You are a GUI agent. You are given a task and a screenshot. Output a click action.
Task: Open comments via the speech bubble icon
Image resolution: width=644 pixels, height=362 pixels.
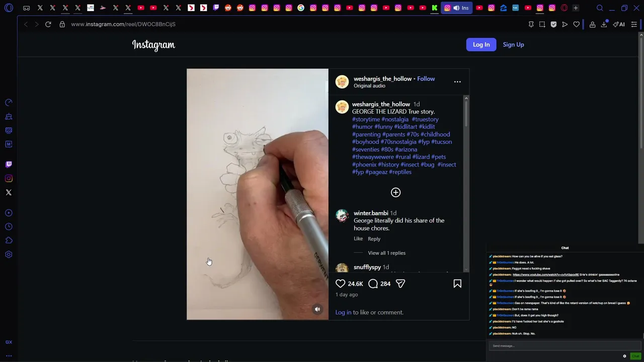373,284
